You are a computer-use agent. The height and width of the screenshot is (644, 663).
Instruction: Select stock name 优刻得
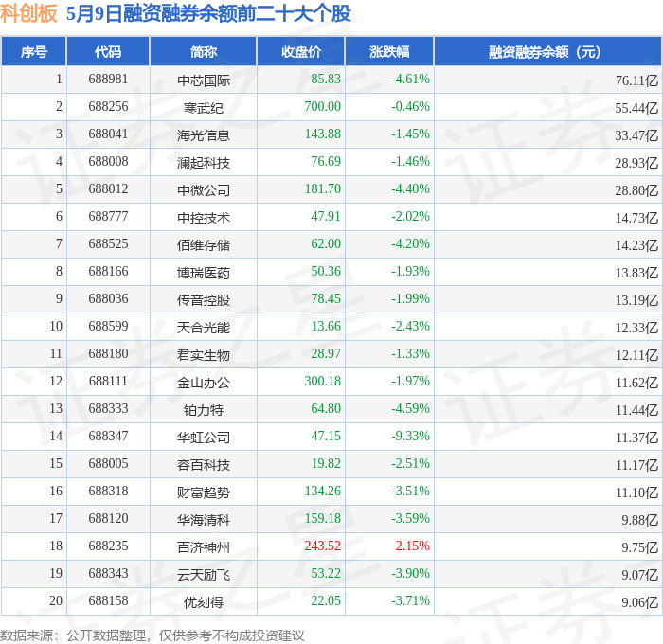click(x=204, y=602)
